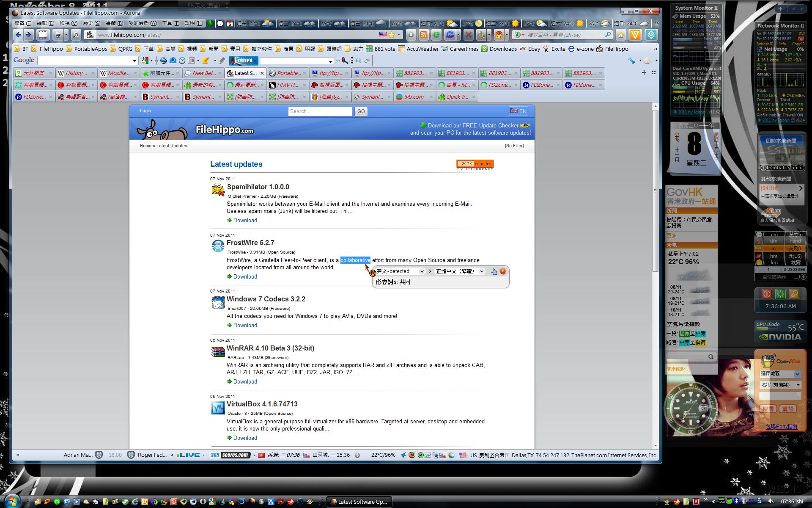Click search magnifier in GovHK gadget
The width and height of the screenshot is (812, 508).
[x=711, y=357]
